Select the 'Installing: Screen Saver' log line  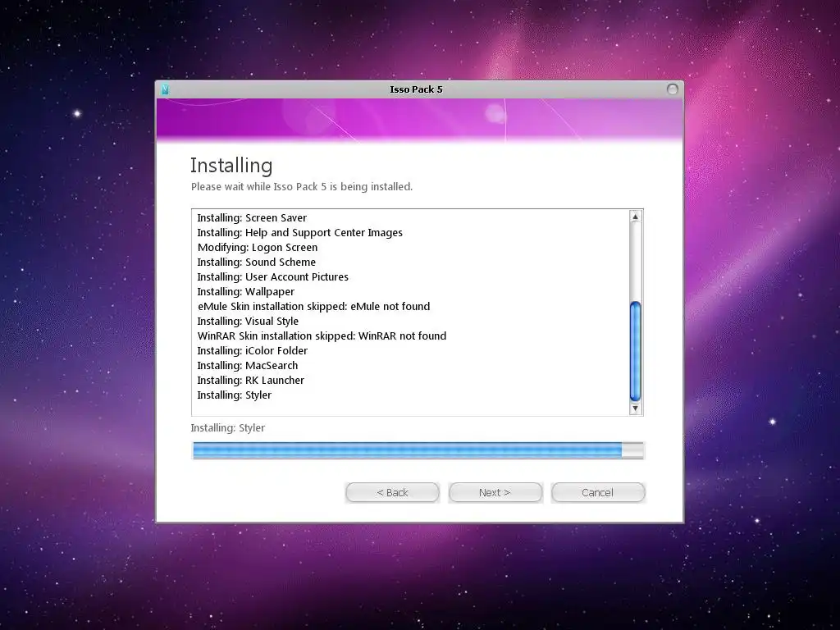(252, 218)
